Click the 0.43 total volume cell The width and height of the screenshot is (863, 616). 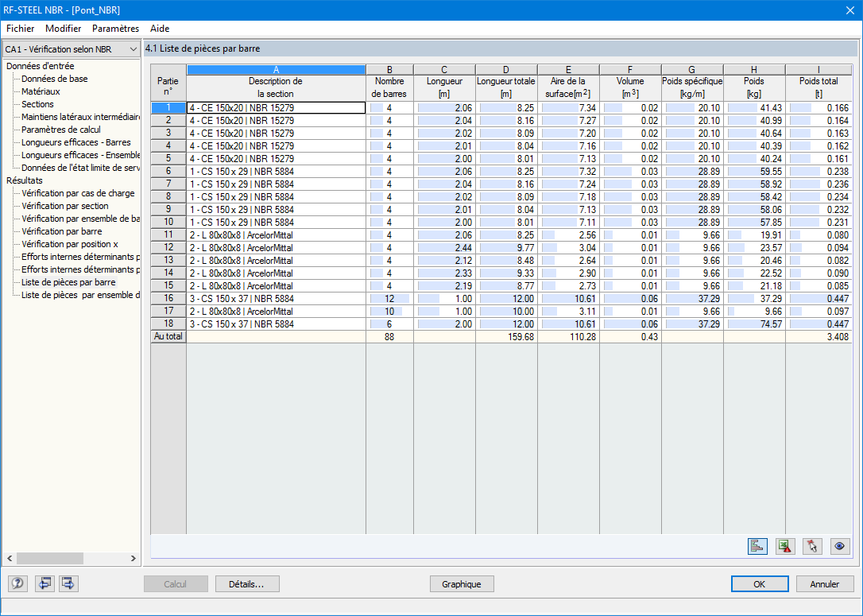(x=631, y=336)
